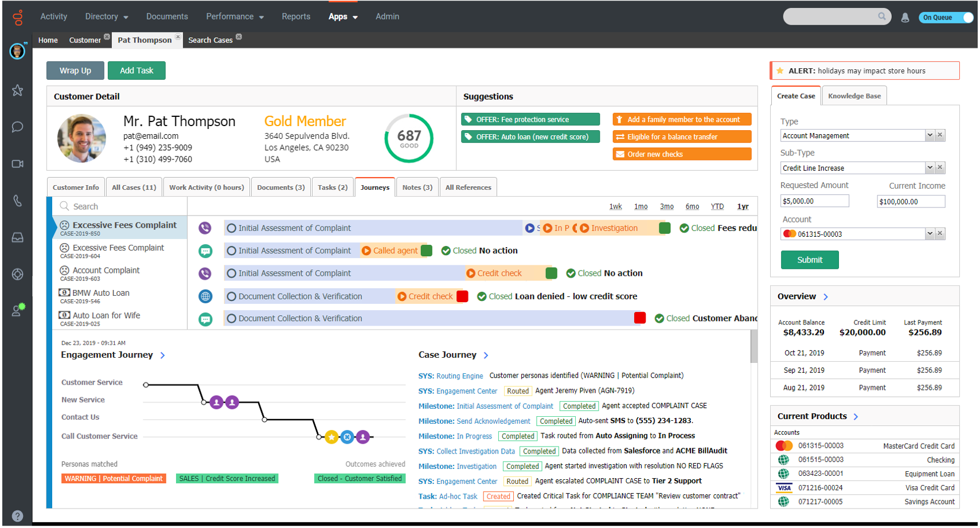Click the notification bell icon
This screenshot has width=980, height=528.
[905, 17]
